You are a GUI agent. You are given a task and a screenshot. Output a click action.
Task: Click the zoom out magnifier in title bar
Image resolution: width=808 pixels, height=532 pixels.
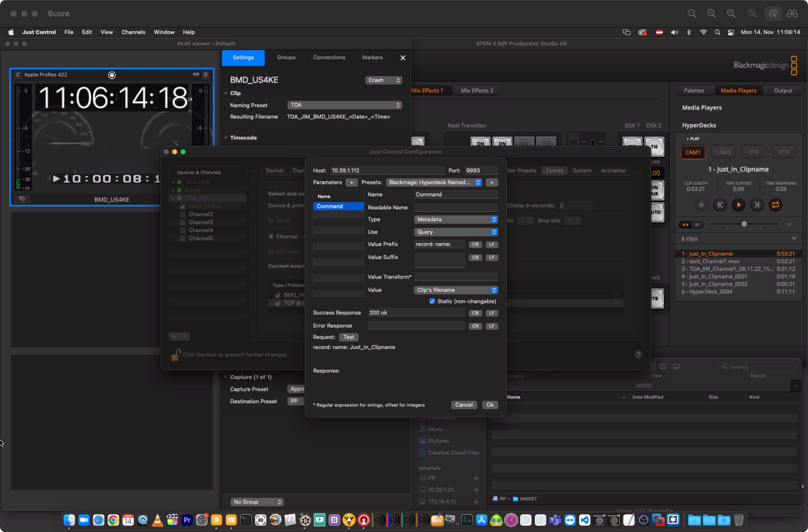(691, 14)
